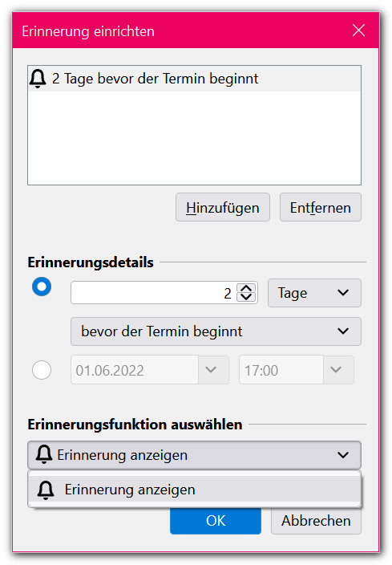Image resolution: width=392 pixels, height=565 pixels.
Task: Select the '2 Tage bevor der Termin beginnt' entry
Action: coord(194,79)
